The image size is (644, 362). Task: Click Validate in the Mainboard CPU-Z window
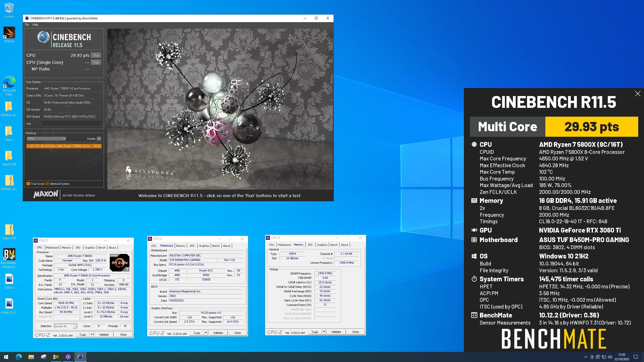[218, 333]
